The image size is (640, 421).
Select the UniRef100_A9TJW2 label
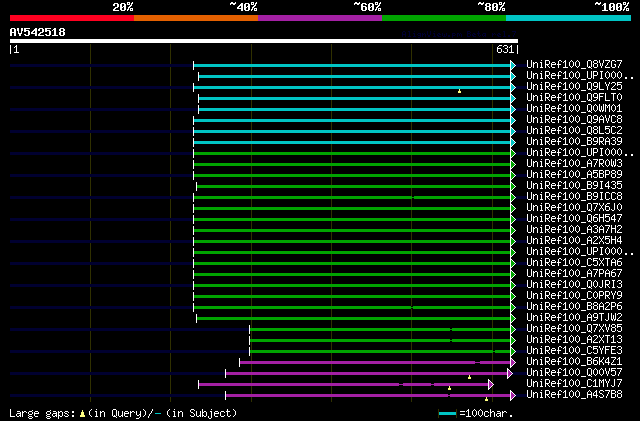(x=574, y=318)
